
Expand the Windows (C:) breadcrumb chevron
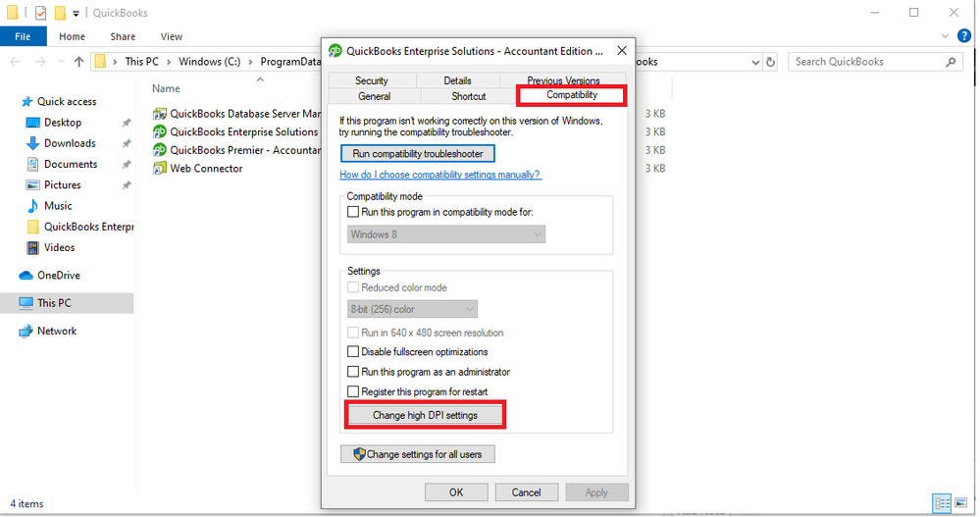tap(250, 62)
